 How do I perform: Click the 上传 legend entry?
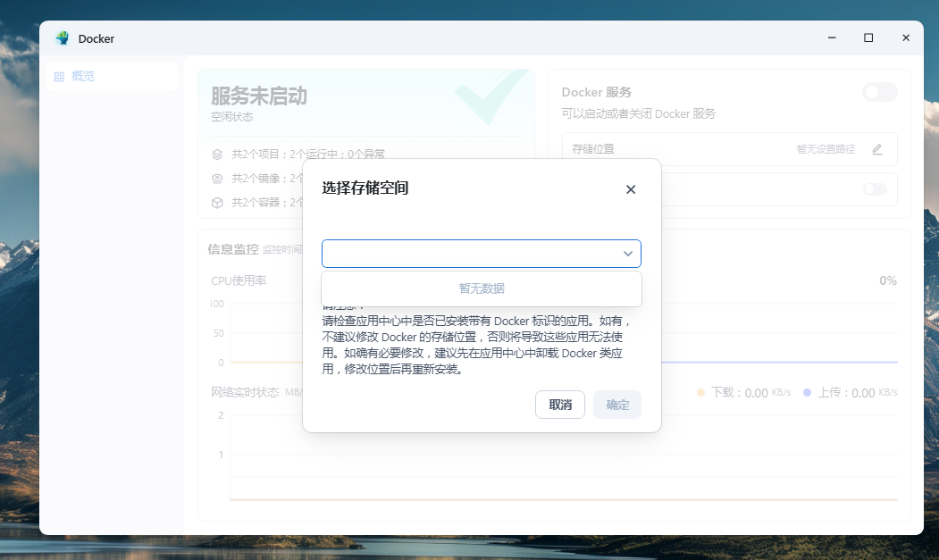tap(851, 392)
